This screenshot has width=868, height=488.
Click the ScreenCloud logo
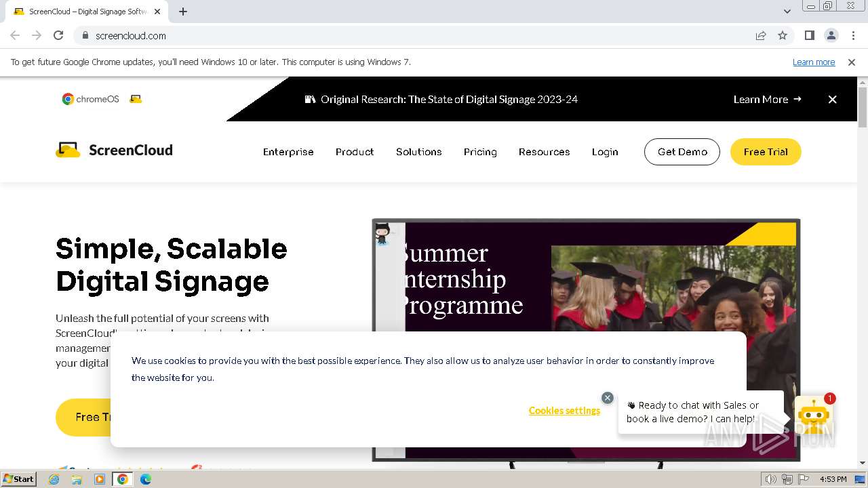tap(114, 150)
